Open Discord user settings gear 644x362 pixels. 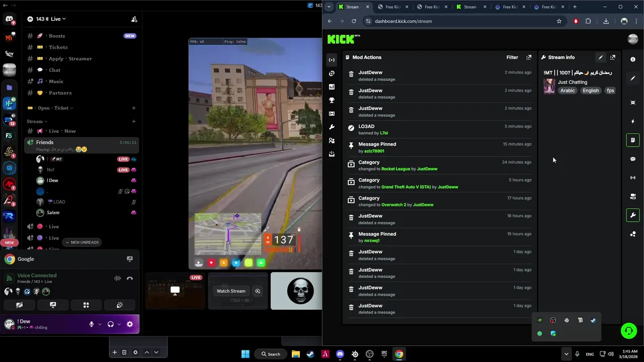click(x=130, y=324)
